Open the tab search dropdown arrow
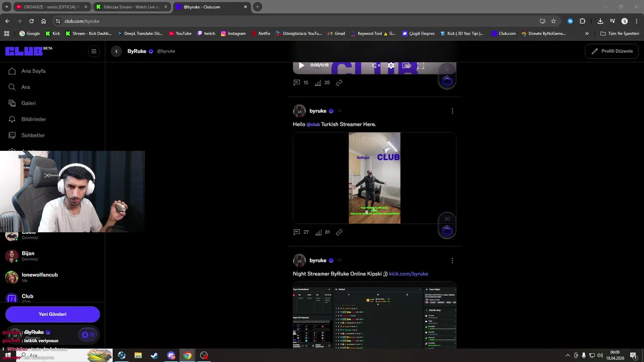The image size is (644, 362). (7, 7)
